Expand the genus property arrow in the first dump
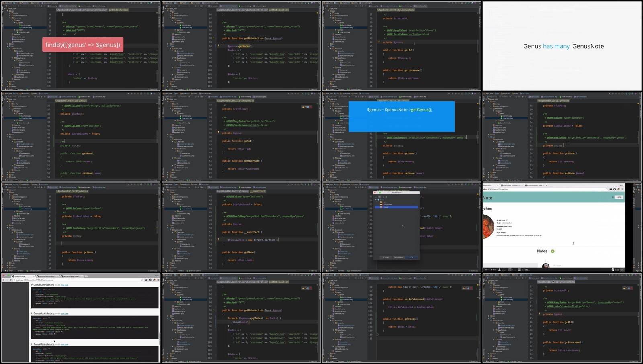The image size is (643, 364). click(x=55, y=303)
